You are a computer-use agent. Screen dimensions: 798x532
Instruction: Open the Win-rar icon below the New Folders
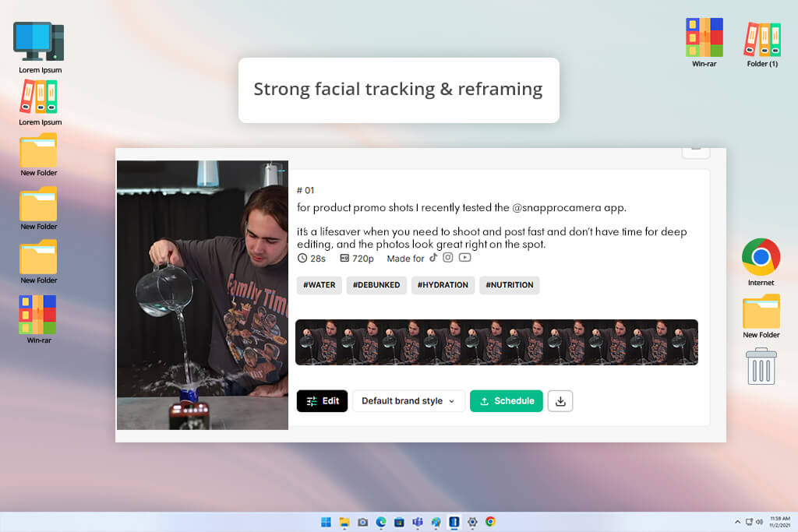click(x=38, y=319)
